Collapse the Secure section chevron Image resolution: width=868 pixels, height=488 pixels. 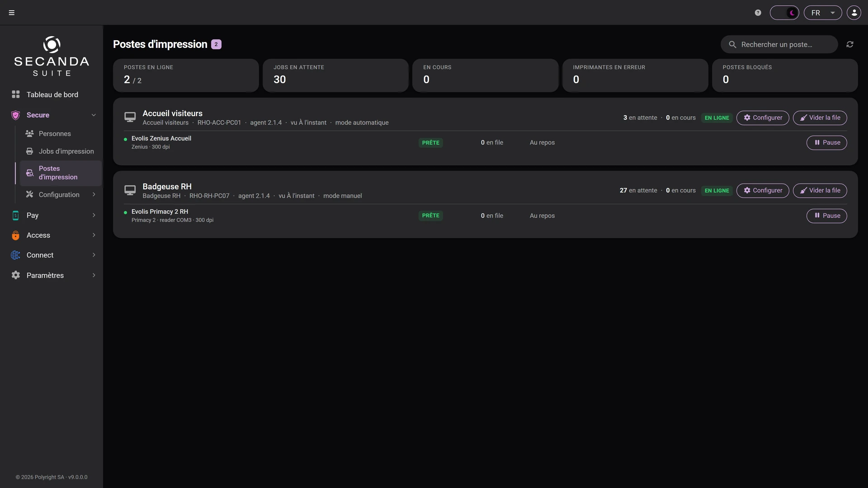coord(94,115)
